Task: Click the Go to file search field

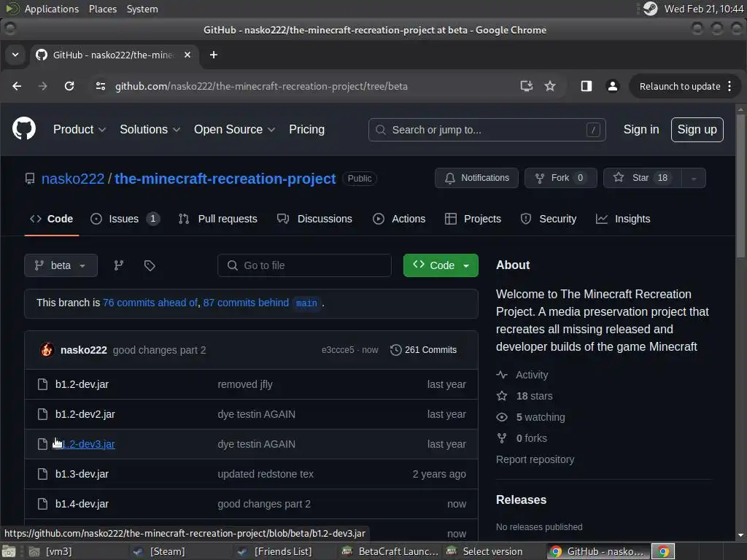Action: pyautogui.click(x=304, y=265)
